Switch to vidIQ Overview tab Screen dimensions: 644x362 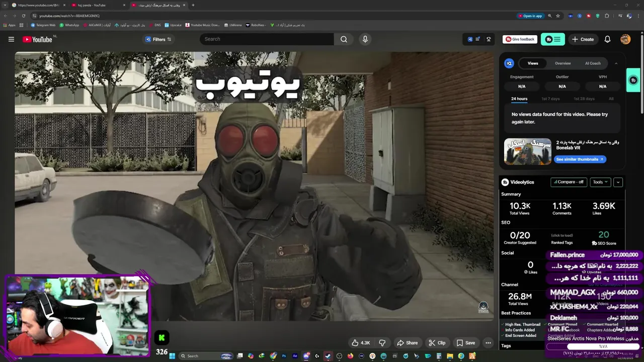point(562,63)
